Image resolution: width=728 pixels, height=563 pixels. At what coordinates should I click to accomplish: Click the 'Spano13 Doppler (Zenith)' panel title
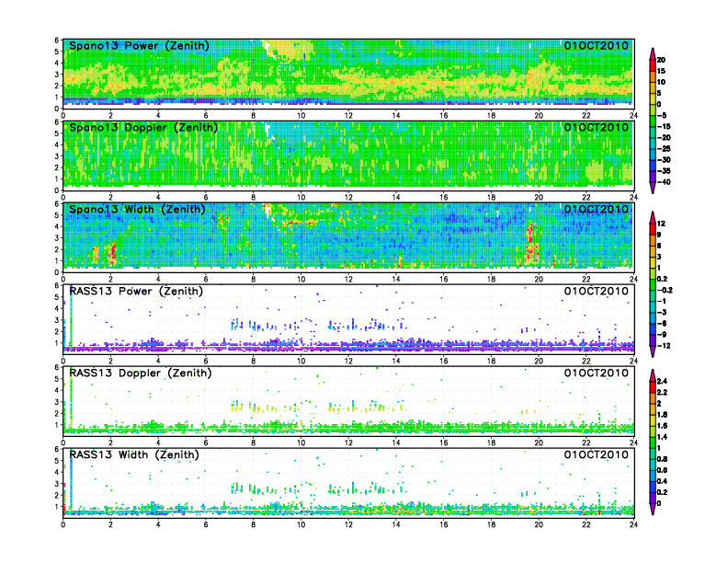[x=143, y=128]
